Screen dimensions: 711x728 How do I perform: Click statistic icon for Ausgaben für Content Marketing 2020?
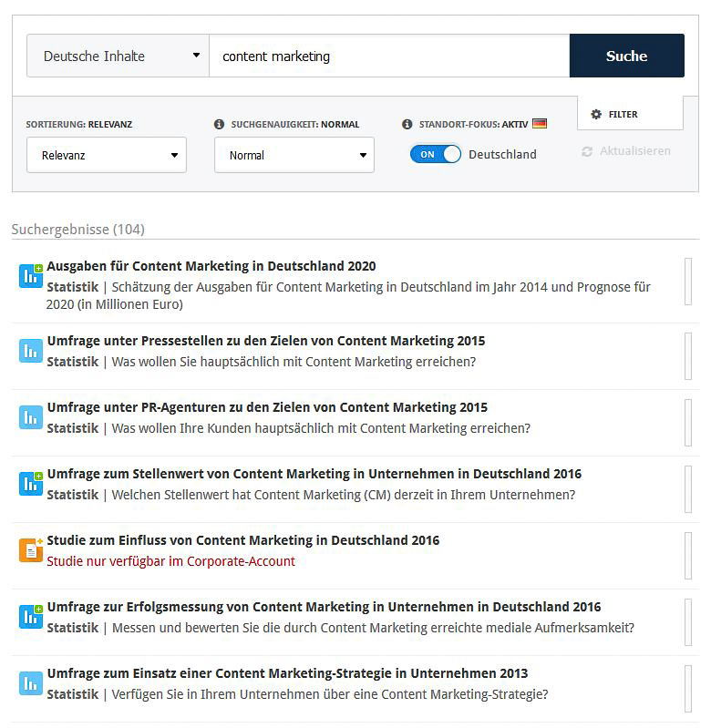(x=31, y=276)
